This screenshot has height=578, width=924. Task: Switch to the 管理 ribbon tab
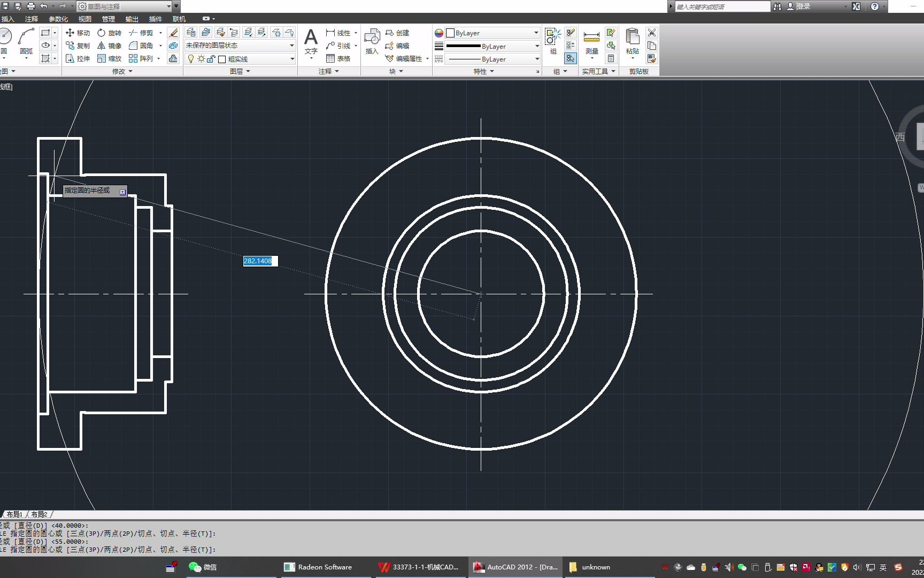pos(108,19)
